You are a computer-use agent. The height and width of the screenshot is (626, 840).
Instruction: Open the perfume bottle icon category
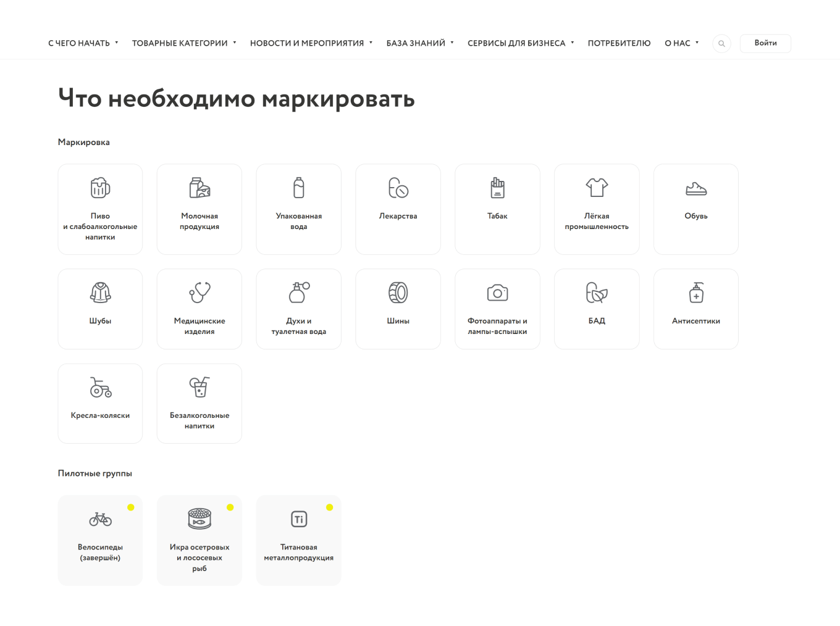299,293
